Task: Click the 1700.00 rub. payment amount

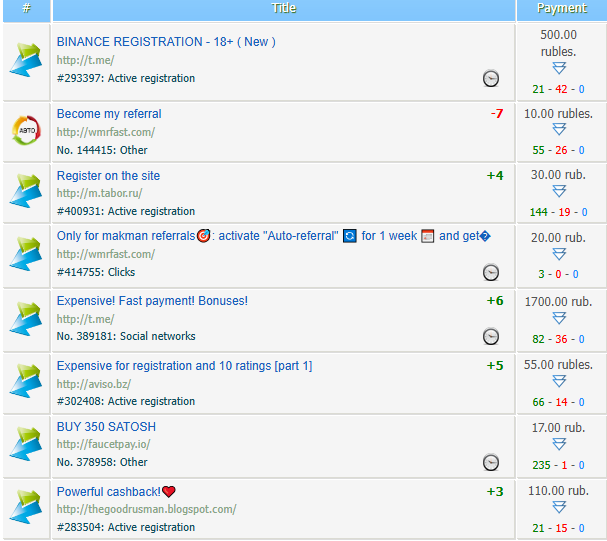Action: point(558,302)
